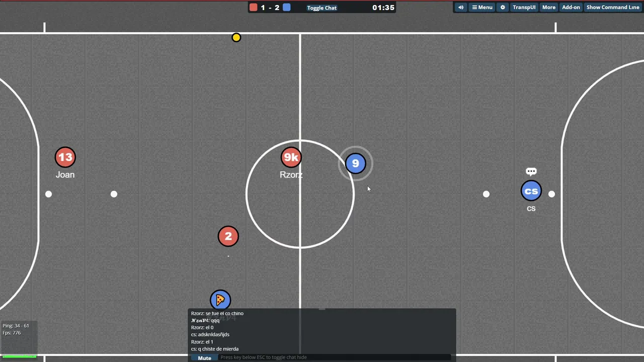This screenshot has width=644, height=362.
Task: Click red player disc 13 Joan
Action: point(65,157)
